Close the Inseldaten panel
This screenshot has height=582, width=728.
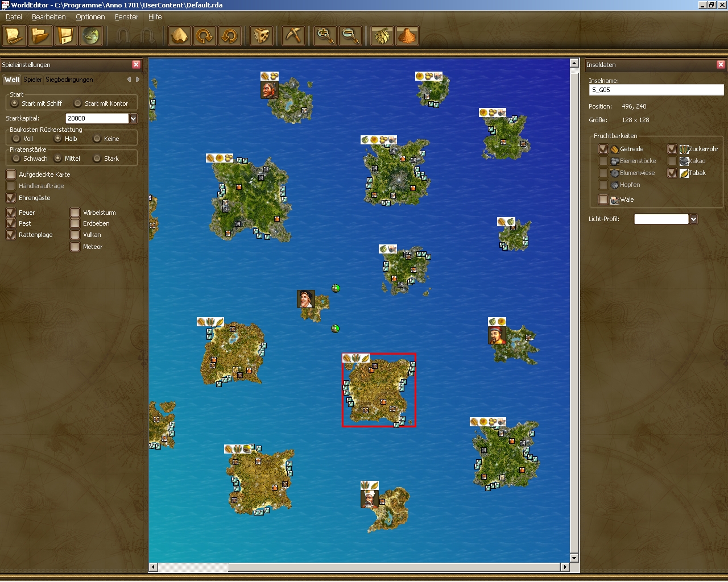point(721,65)
